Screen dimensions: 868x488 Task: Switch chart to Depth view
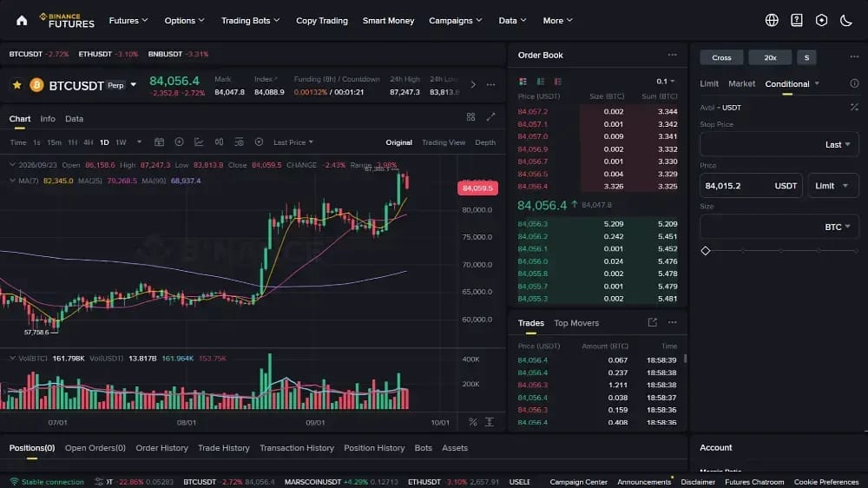click(485, 142)
